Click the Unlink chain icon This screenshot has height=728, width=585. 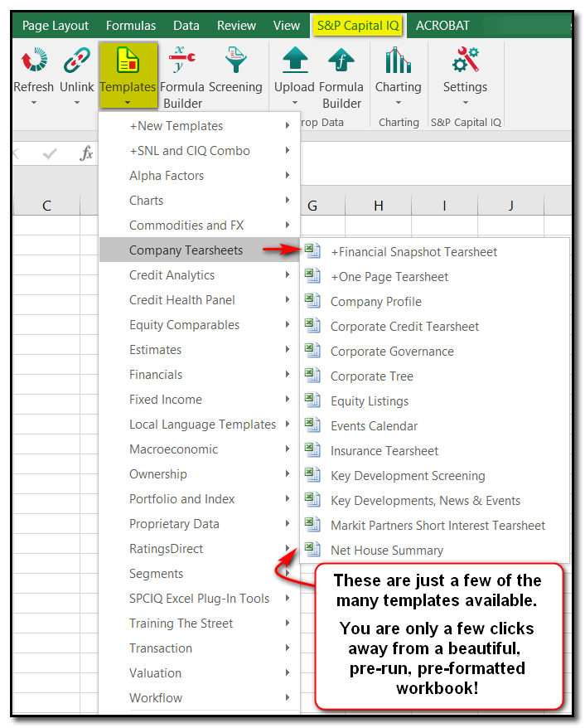coord(76,60)
